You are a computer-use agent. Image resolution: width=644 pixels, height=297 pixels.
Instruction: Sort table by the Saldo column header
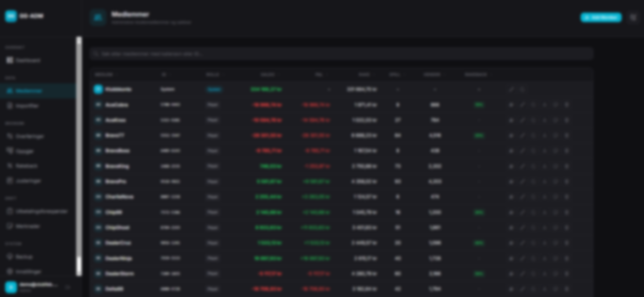pos(267,75)
